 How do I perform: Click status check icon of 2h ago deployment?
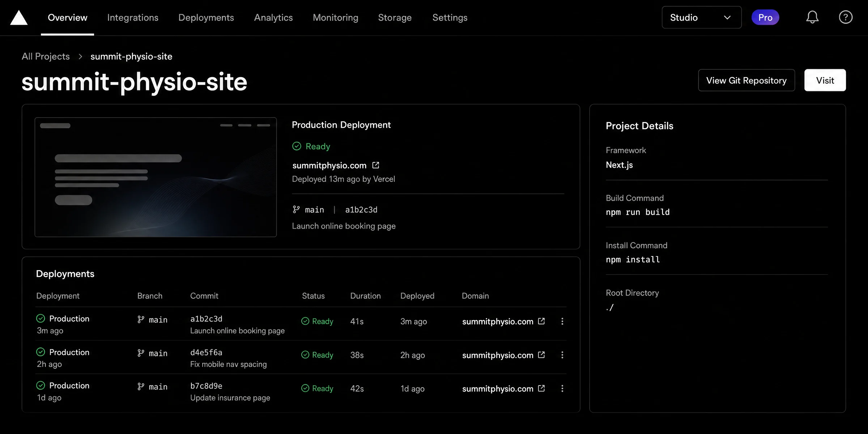tap(41, 352)
